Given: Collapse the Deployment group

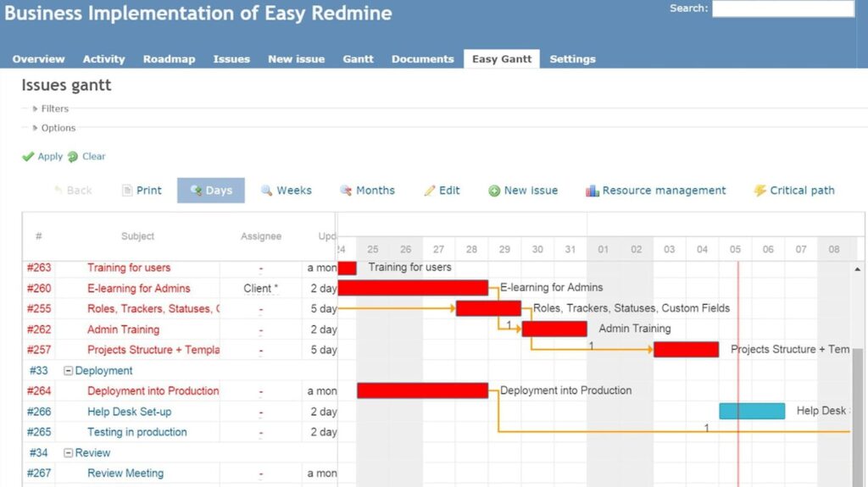Looking at the screenshot, I should click(68, 371).
